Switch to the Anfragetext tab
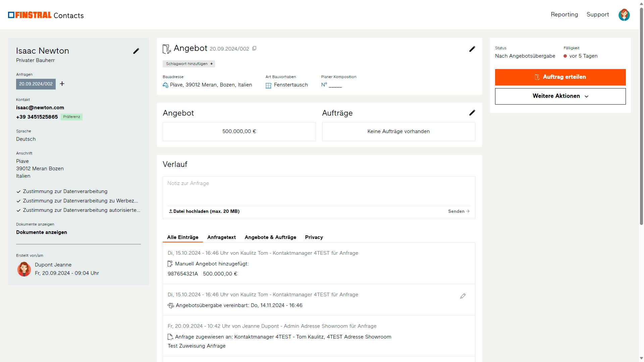Screen dimensions: 644x362 tap(221, 237)
